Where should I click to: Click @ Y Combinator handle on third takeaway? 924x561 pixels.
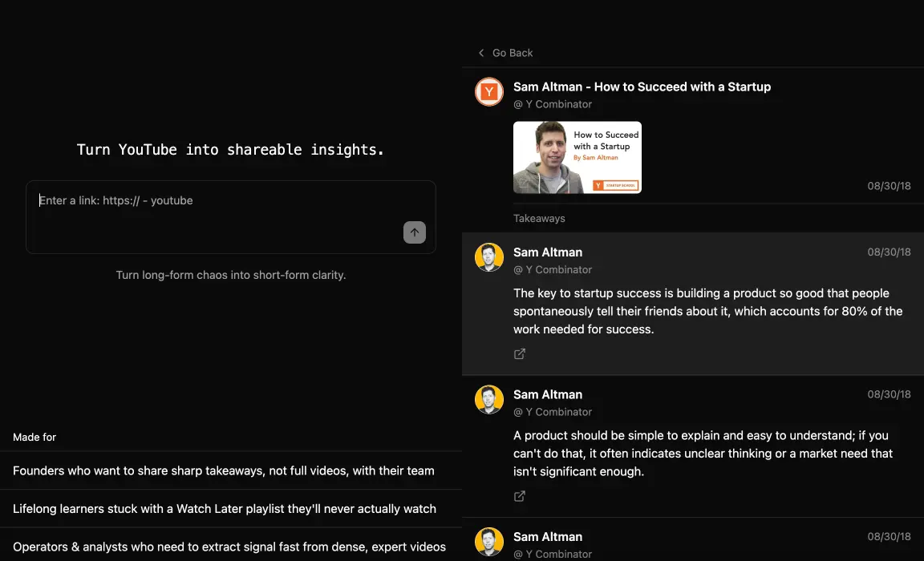pyautogui.click(x=552, y=554)
